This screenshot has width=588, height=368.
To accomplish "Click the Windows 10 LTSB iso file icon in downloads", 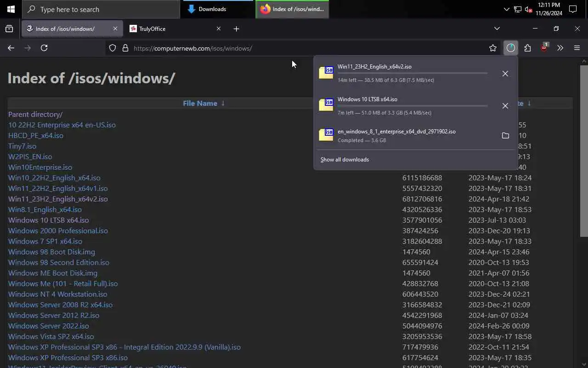I will click(x=326, y=105).
